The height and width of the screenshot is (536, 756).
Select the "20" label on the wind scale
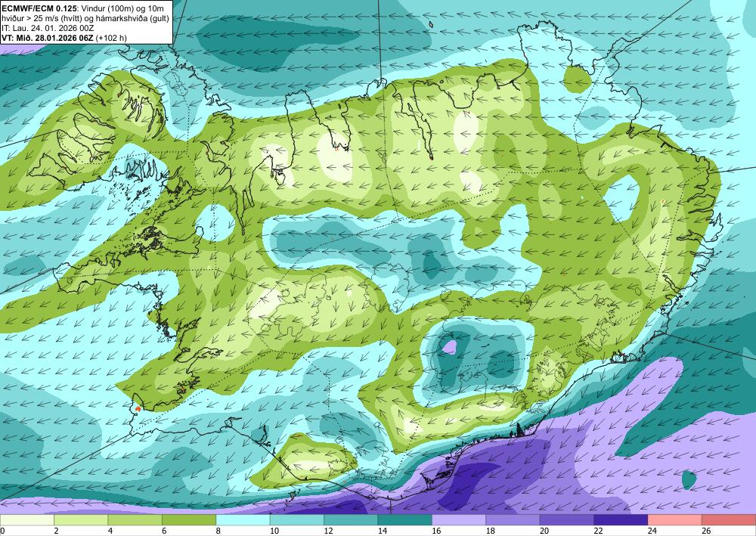click(544, 531)
